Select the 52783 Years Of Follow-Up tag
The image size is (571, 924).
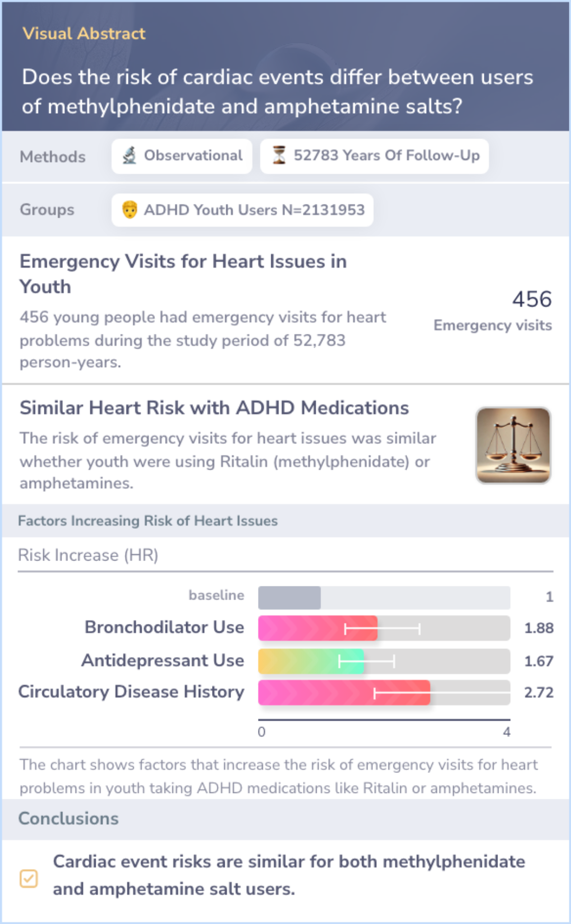coord(374,156)
